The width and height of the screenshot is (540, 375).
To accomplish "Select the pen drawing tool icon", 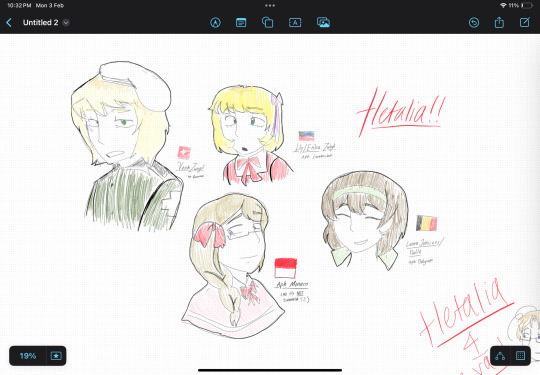I will tap(216, 23).
